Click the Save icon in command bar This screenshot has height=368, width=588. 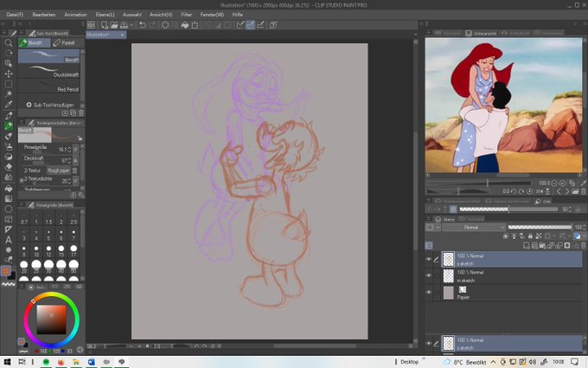click(124, 25)
